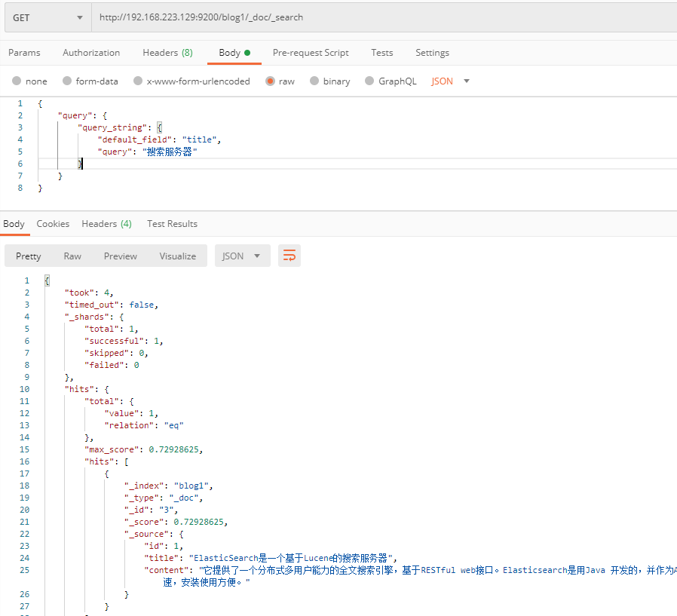Open the Pre-request Script tab
Image resolution: width=677 pixels, height=616 pixels.
pos(311,53)
